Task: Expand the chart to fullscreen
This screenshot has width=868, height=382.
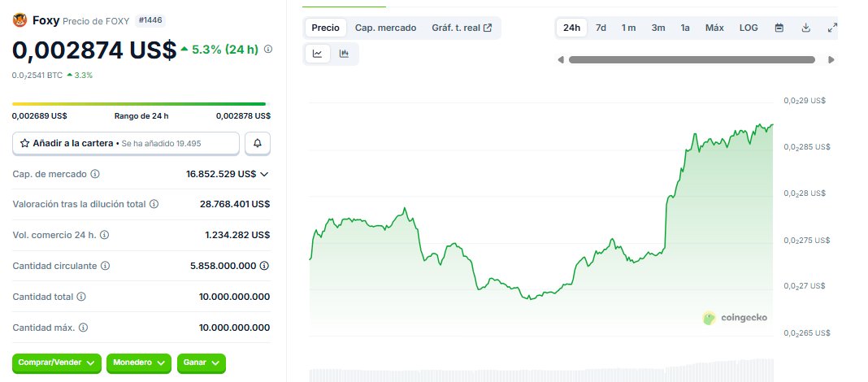Action: click(832, 28)
